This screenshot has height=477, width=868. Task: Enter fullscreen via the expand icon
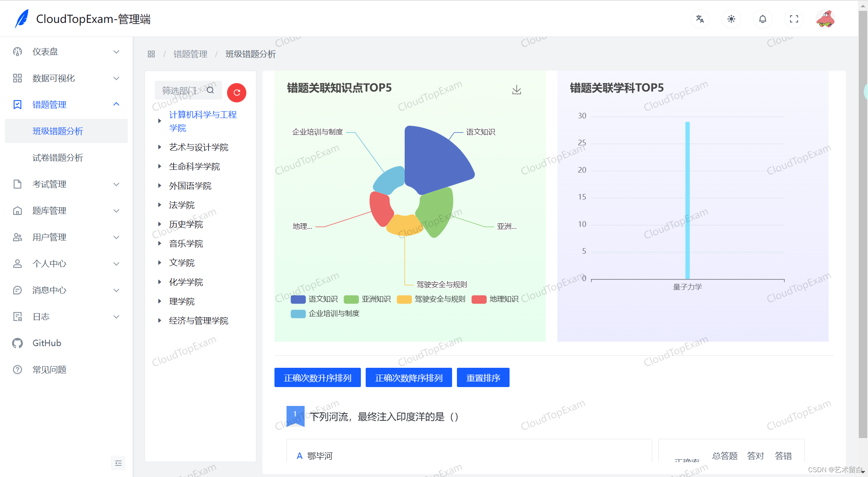[794, 19]
